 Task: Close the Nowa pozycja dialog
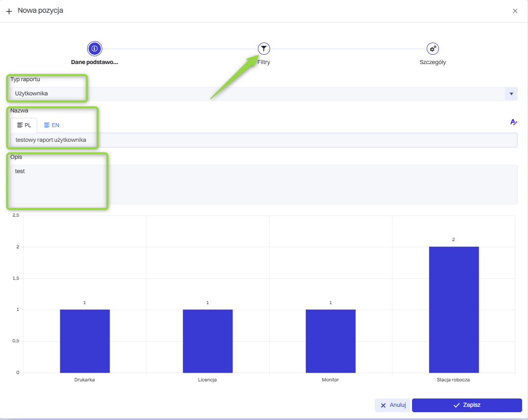(x=515, y=11)
